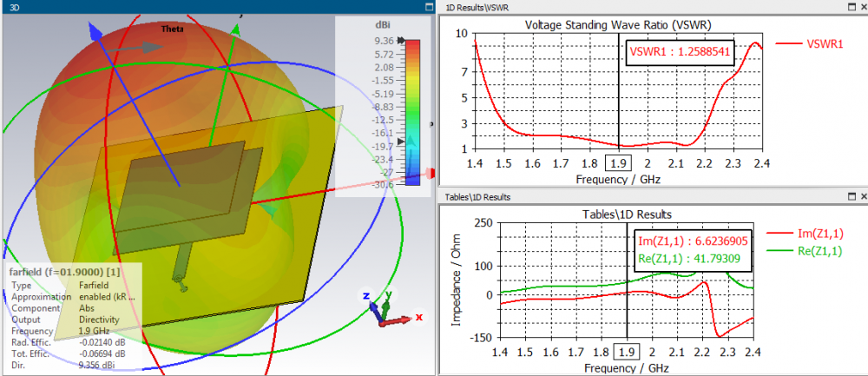
Task: Select the 1.9 frequency marker in VSWR plot
Action: [x=618, y=163]
